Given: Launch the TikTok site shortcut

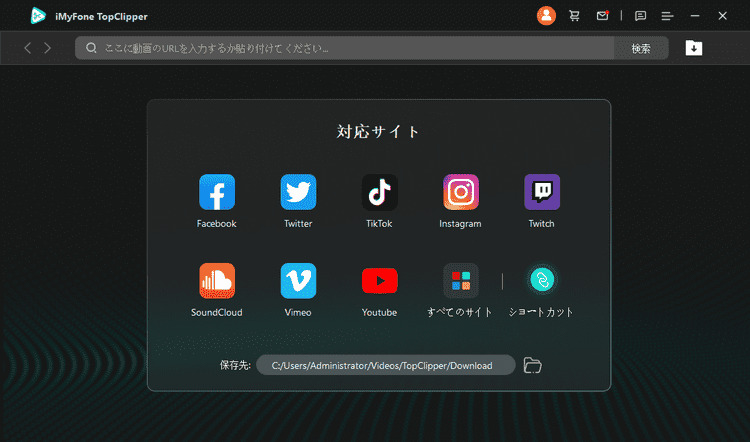Looking at the screenshot, I should (379, 192).
